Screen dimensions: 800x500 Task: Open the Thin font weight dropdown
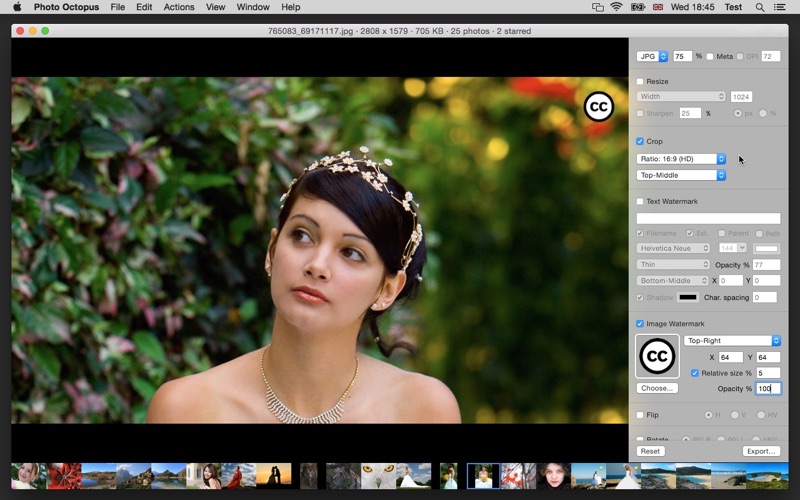click(673, 264)
